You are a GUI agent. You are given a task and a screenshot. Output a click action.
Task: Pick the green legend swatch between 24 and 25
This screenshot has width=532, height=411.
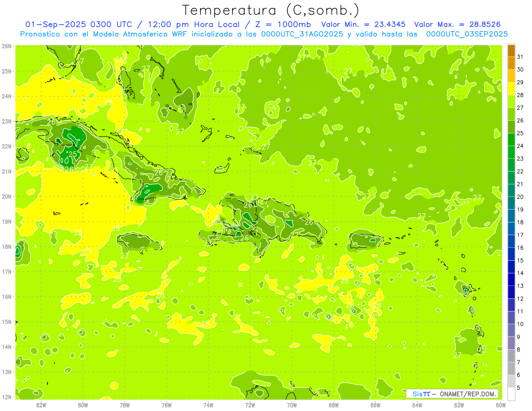(x=511, y=139)
